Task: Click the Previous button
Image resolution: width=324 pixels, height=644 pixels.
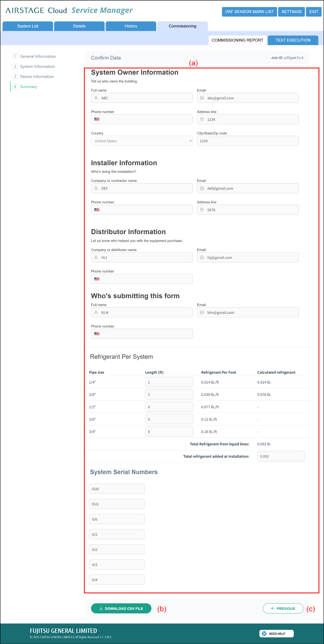Action: (283, 608)
